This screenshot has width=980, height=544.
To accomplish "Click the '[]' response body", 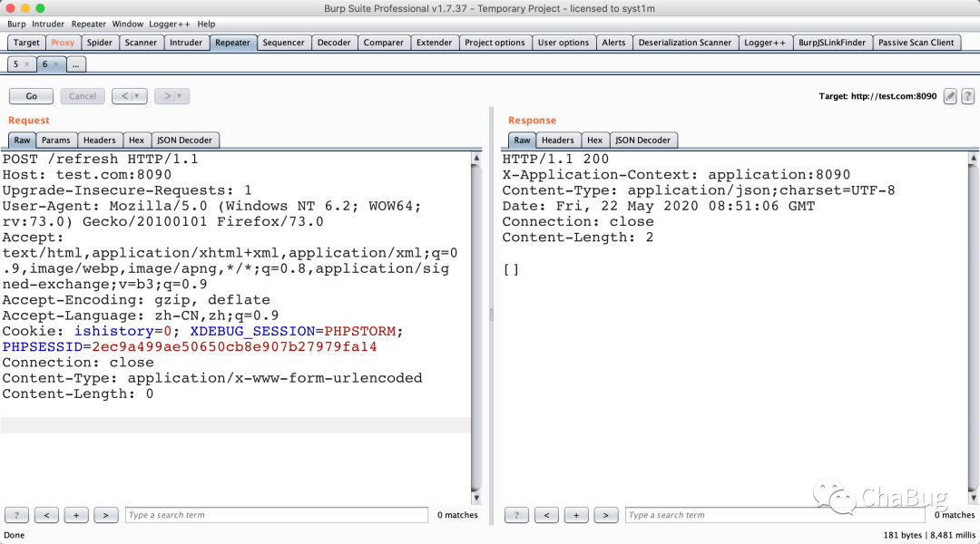I will (x=511, y=269).
